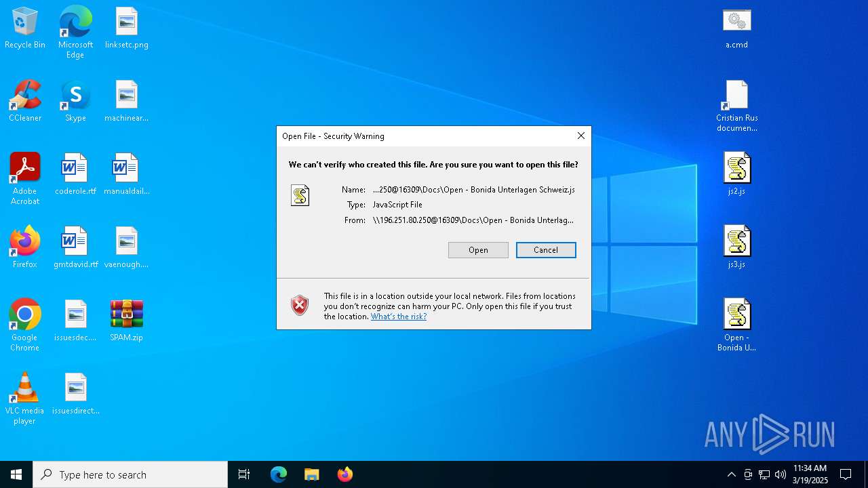Click the "Type here to search" box
Image resolution: width=868 pixels, height=488 pixels.
click(130, 474)
